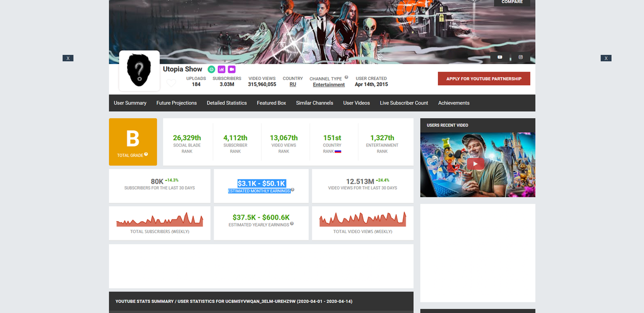Click the Total Subscribers weekly chart

159,219
